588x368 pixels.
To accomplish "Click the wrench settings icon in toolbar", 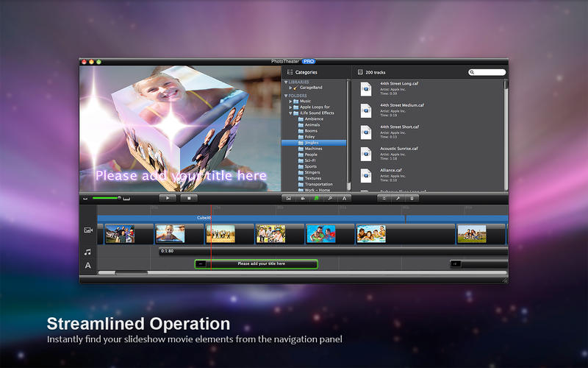I will point(398,198).
